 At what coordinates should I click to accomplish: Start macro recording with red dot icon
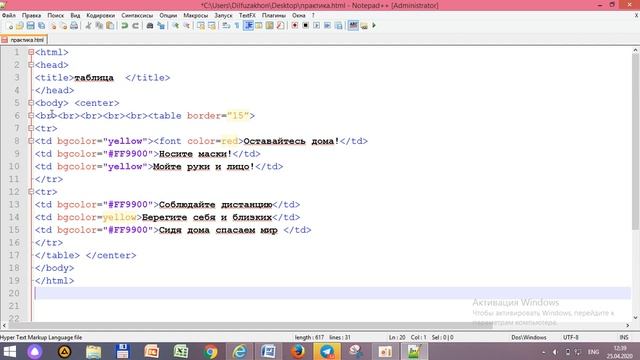[x=295, y=26]
